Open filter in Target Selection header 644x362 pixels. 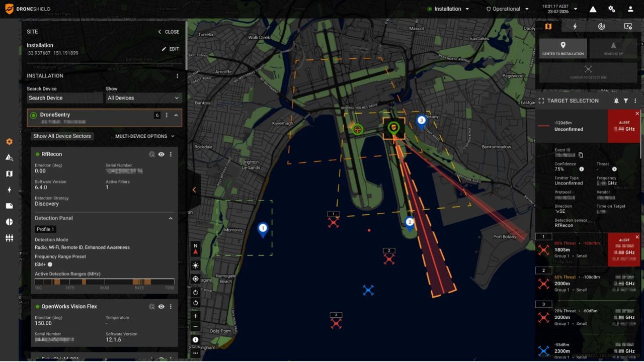626,101
